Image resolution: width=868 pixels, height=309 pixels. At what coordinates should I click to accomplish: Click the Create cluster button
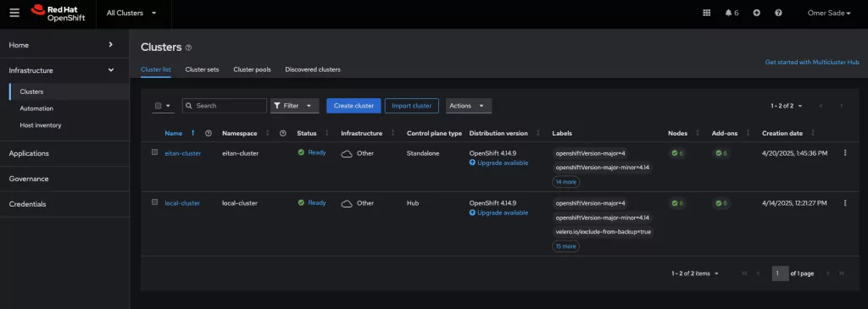pyautogui.click(x=353, y=106)
